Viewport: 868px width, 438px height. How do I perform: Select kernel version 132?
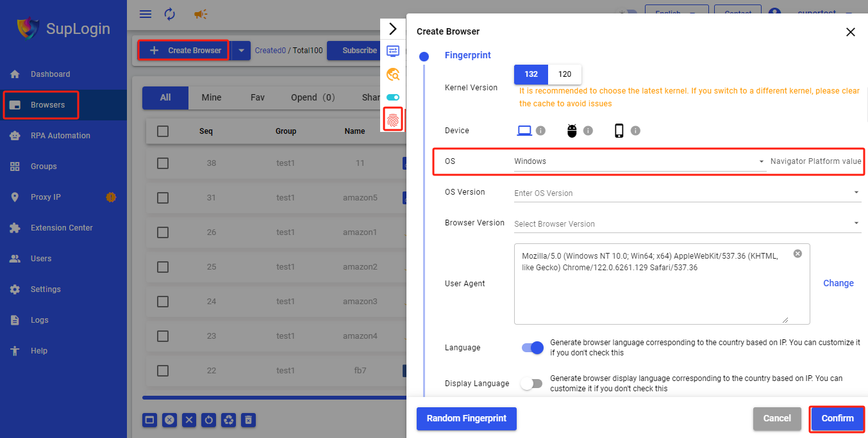(x=531, y=74)
